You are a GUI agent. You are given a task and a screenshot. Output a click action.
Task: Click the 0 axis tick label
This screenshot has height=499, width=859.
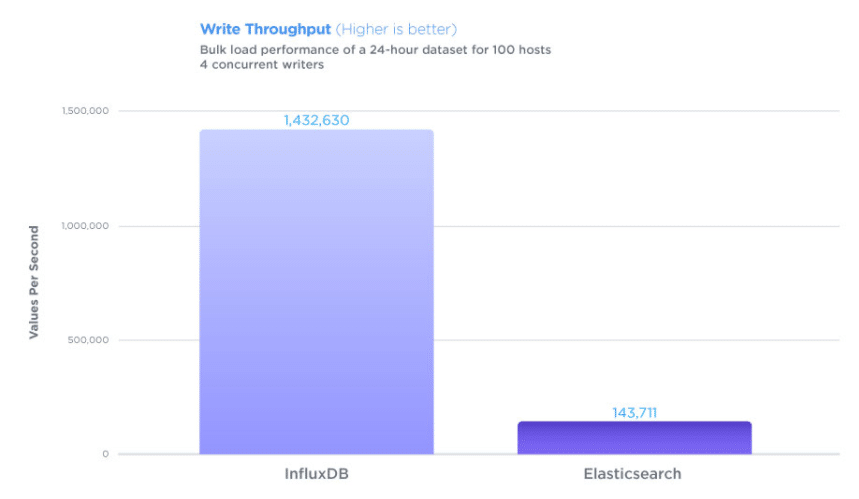pos(105,454)
